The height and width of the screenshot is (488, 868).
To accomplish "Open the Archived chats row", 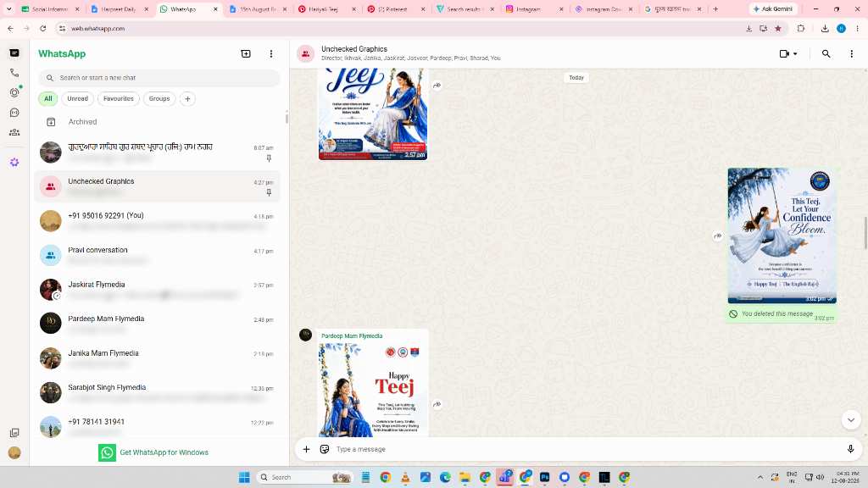I will pos(159,122).
